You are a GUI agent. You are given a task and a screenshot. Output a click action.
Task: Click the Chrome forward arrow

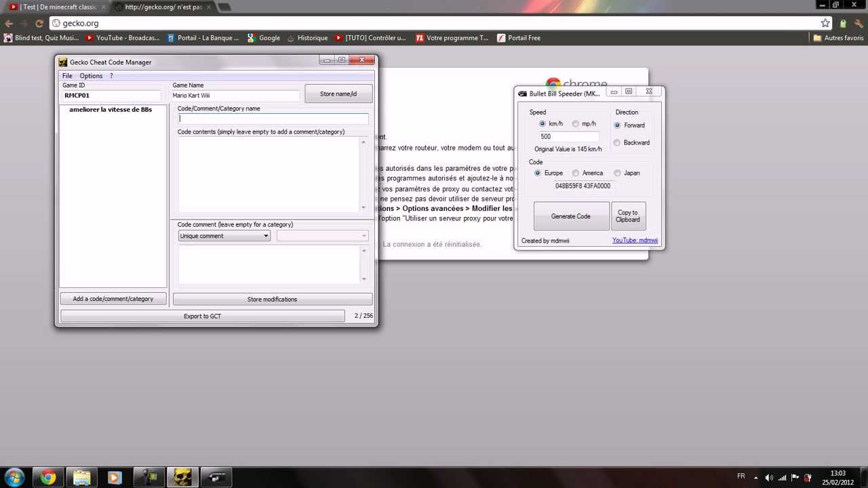pyautogui.click(x=24, y=23)
